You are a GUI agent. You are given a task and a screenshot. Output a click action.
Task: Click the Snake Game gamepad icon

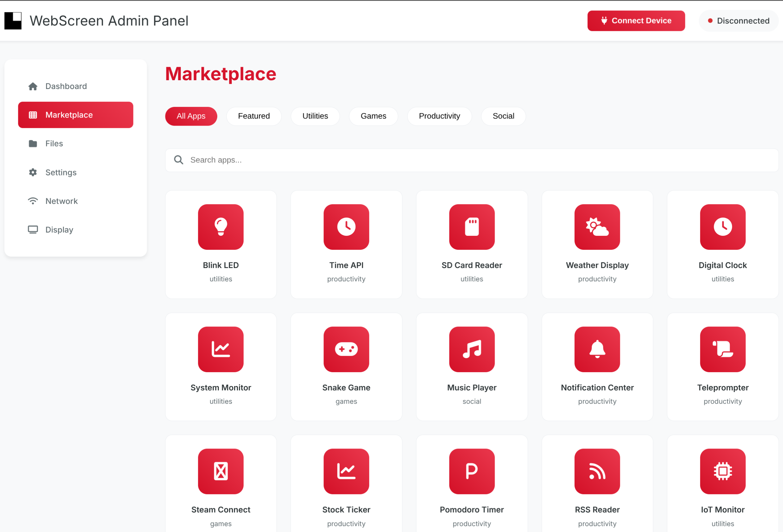346,349
